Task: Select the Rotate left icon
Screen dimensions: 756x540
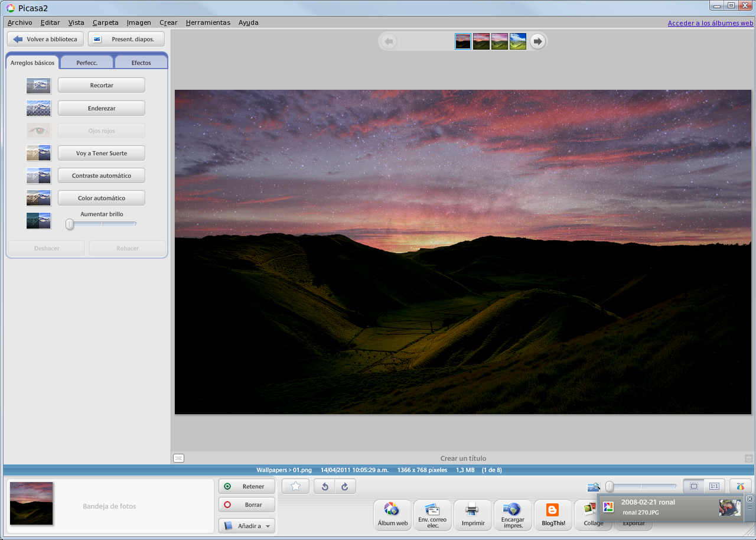Action: click(324, 486)
